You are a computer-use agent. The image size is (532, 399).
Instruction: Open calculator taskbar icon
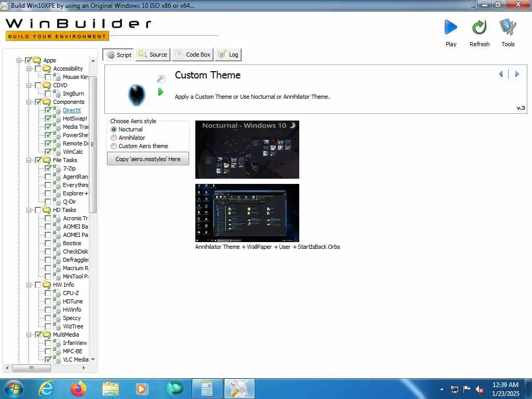(x=207, y=389)
